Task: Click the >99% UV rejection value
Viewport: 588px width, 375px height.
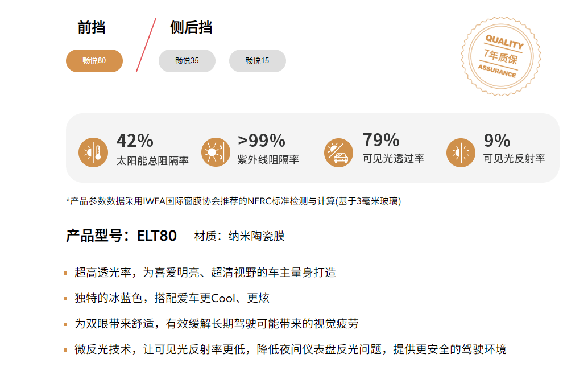Action: [x=262, y=141]
